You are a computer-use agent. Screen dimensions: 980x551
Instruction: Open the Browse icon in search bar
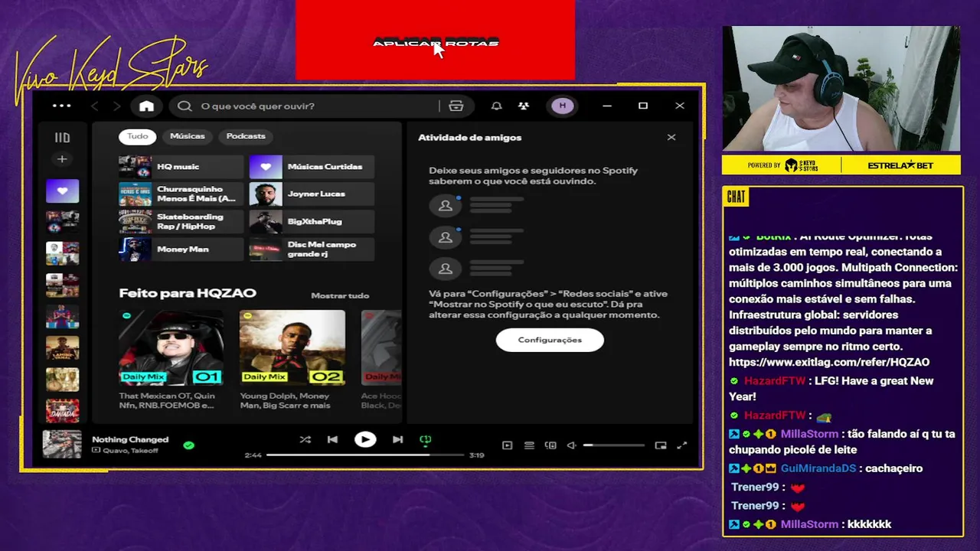(x=456, y=106)
